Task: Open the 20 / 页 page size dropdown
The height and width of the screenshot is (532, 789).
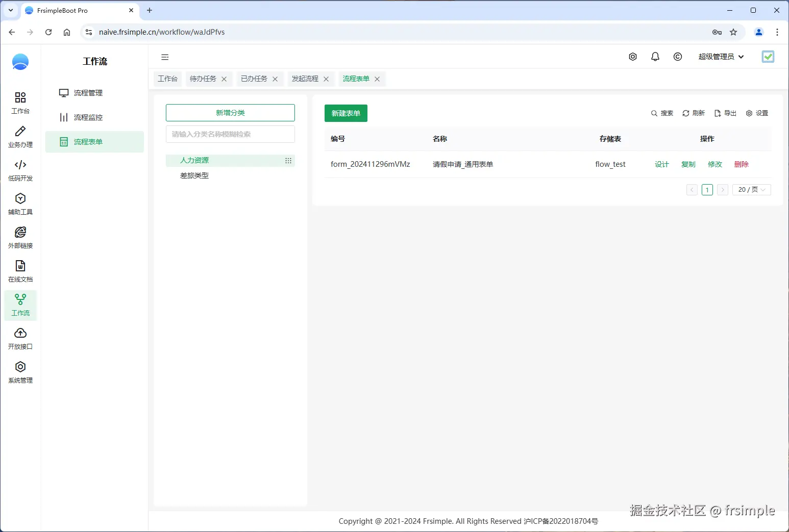Action: [752, 190]
